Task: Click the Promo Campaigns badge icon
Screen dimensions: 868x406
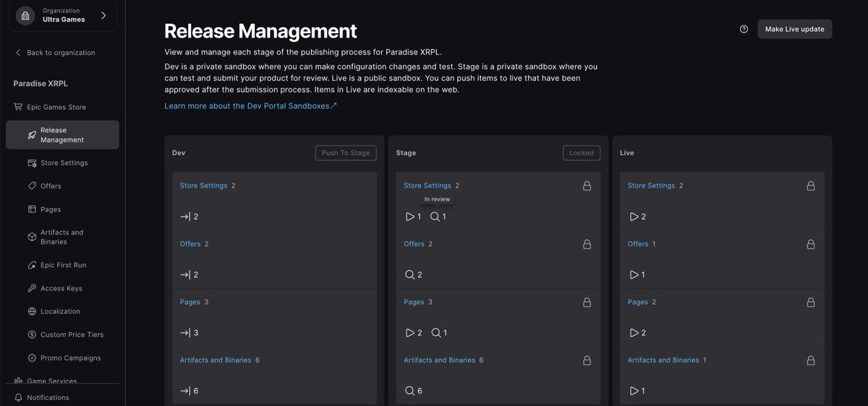Action: (x=32, y=358)
